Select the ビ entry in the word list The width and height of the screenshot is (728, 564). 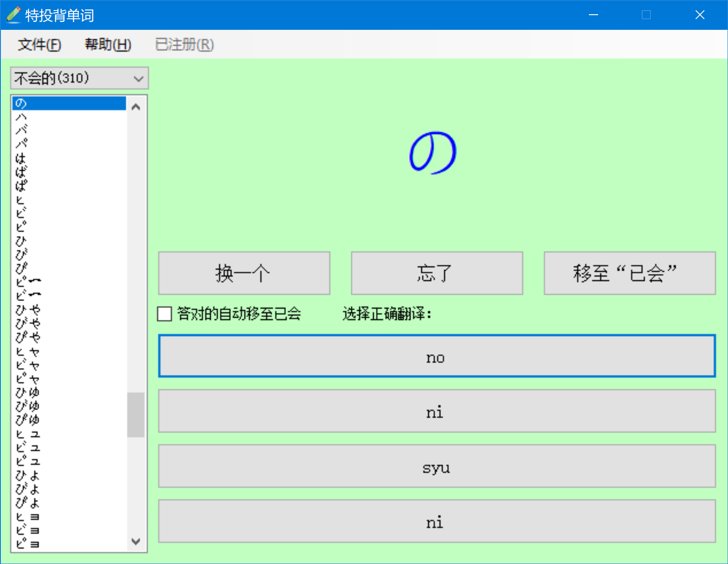coord(69,213)
